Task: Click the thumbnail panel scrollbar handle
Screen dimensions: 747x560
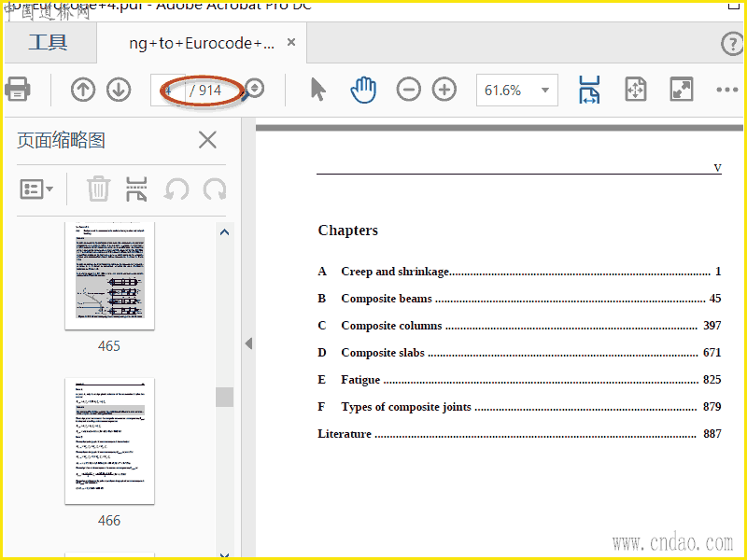Action: (x=224, y=397)
